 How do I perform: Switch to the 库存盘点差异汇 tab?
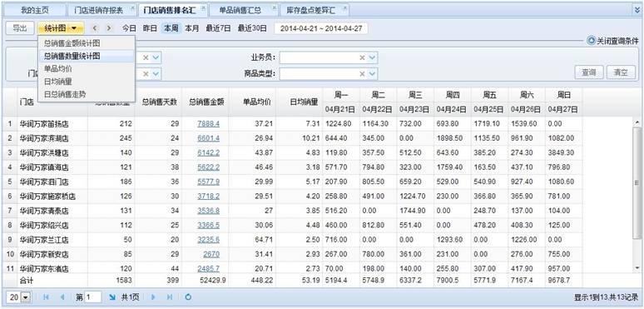(x=310, y=10)
